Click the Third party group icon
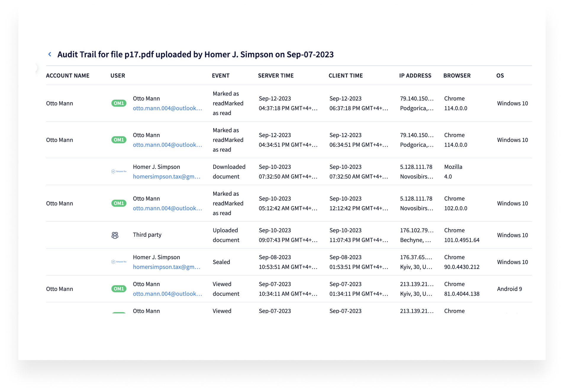Image resolution: width=564 pixels, height=392 pixels. pyautogui.click(x=115, y=235)
